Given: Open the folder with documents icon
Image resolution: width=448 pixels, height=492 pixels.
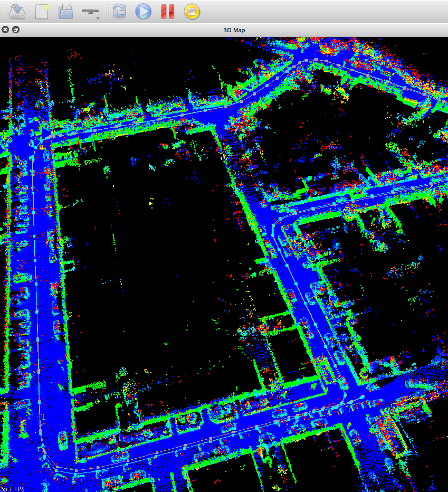Looking at the screenshot, I should (66, 11).
